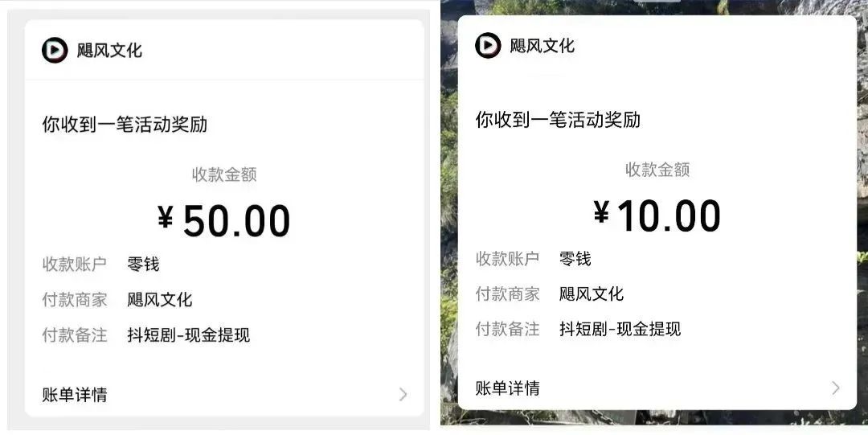Click the 飓风文化 logo on the ¥50.00 card
868x435 pixels.
click(55, 50)
